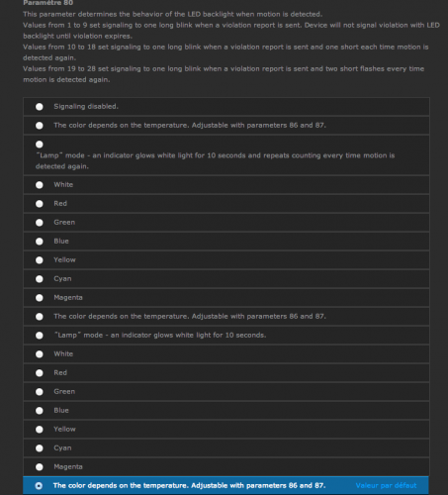Select the first White radio option
The height and width of the screenshot is (495, 448).
tap(40, 185)
